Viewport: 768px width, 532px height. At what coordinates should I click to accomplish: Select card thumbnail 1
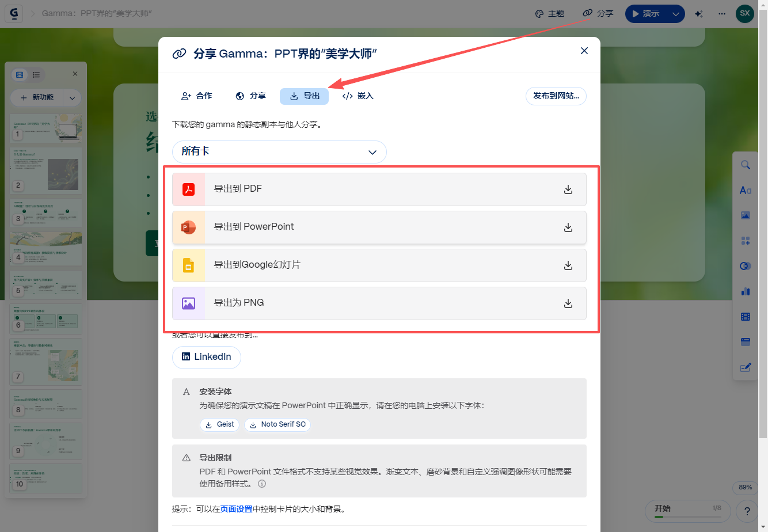(45, 128)
